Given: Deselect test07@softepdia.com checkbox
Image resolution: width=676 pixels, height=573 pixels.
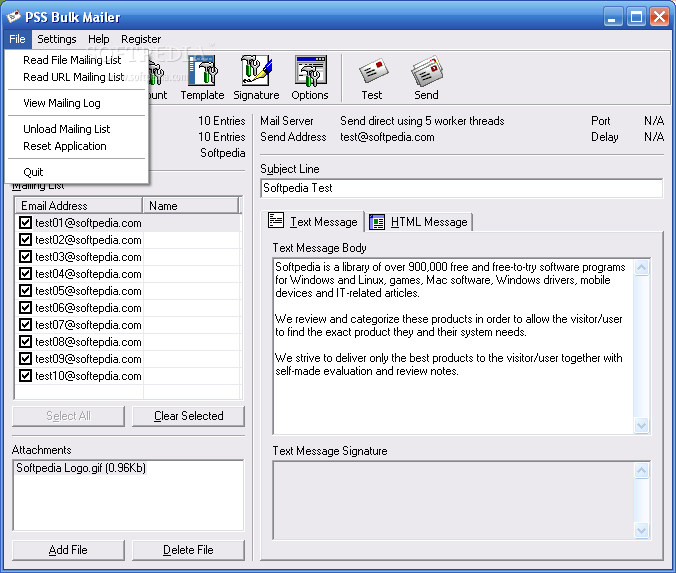Looking at the screenshot, I should click(x=25, y=325).
